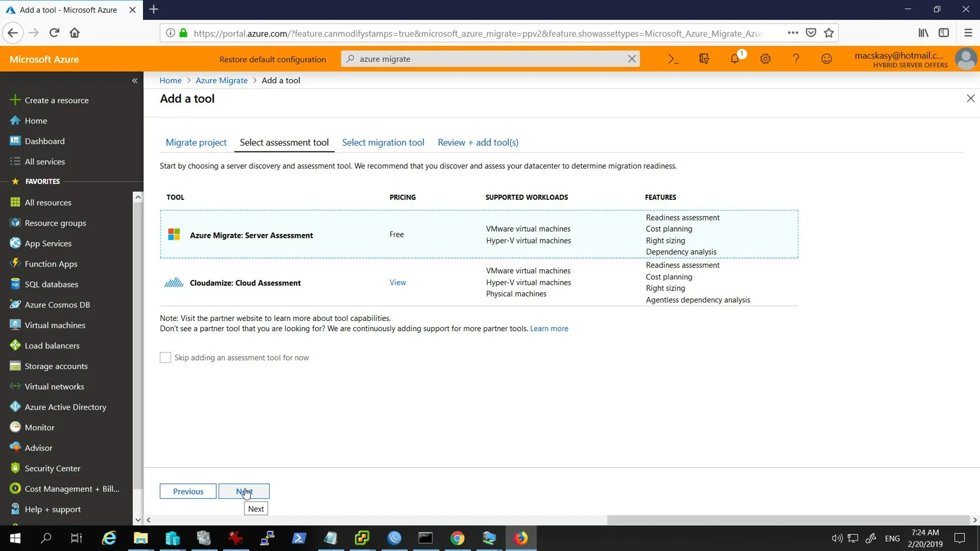This screenshot has width=980, height=551.
Task: Open the Learn more link
Action: [x=549, y=329]
